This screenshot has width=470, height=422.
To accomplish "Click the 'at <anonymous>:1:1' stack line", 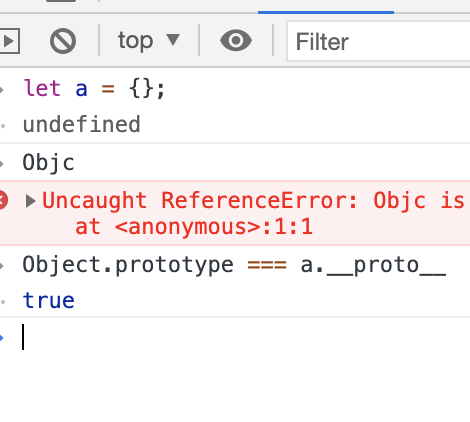I will (194, 227).
